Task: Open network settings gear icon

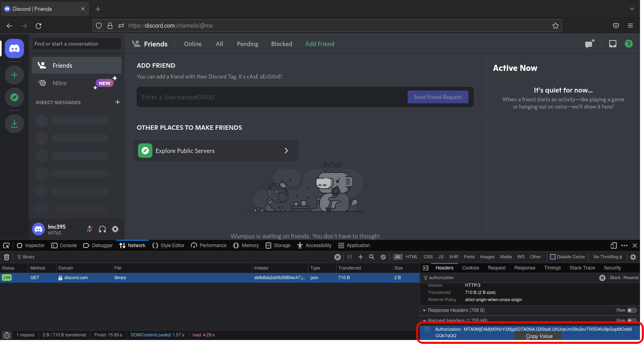Action: pyautogui.click(x=633, y=257)
